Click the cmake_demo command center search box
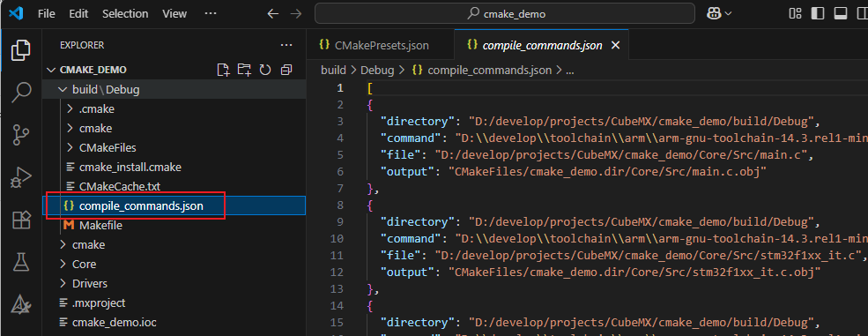This screenshot has width=868, height=336. point(504,14)
